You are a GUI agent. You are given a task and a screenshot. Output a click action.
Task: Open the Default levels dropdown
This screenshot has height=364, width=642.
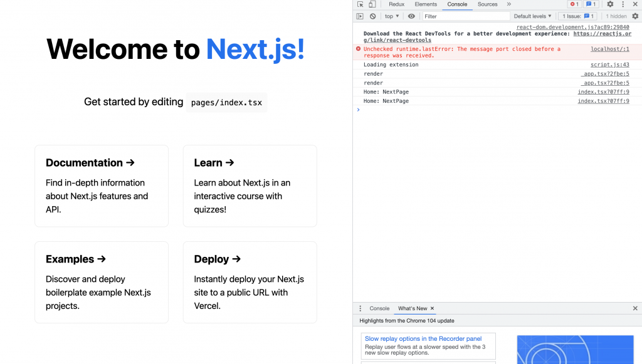(x=532, y=16)
